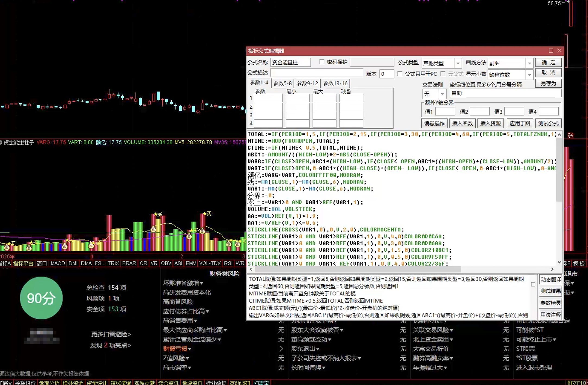588x385 pixels.
Task: Open the 资金统计 bottom tab
Action: coord(97,383)
